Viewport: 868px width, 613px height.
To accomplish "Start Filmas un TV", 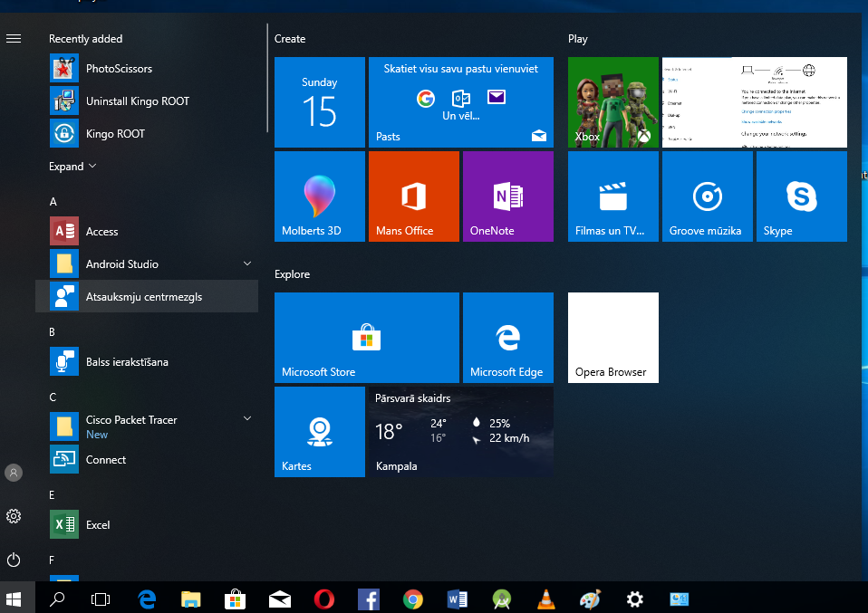I will tap(612, 196).
